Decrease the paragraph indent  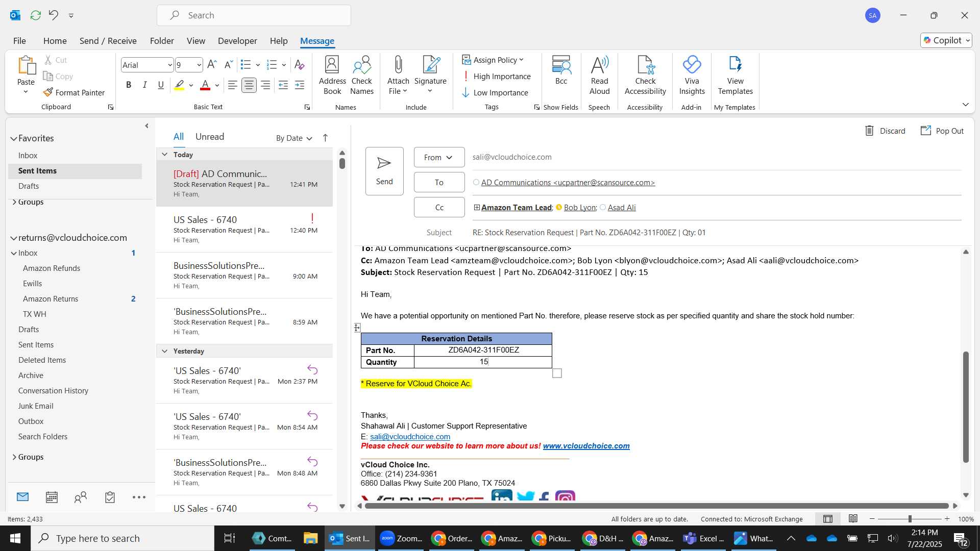(283, 85)
